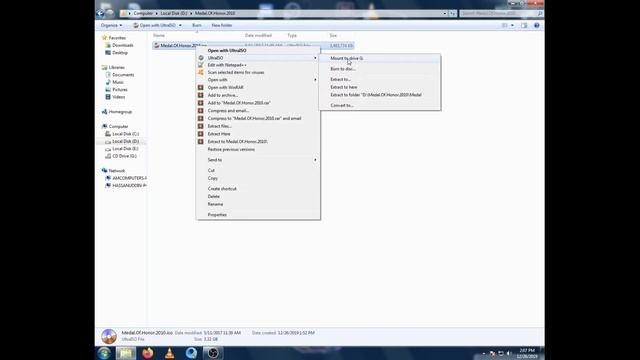Click Computer in the address breadcrumb

[143, 13]
